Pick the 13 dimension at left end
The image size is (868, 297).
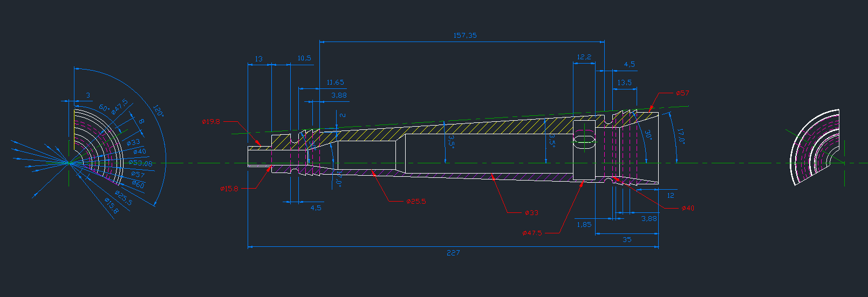coord(258,59)
